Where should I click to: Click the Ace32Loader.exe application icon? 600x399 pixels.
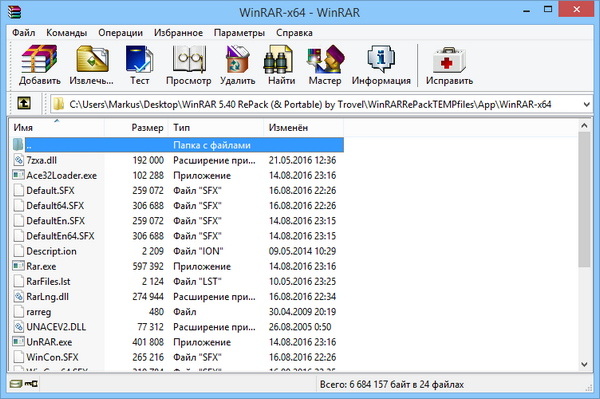tap(18, 175)
